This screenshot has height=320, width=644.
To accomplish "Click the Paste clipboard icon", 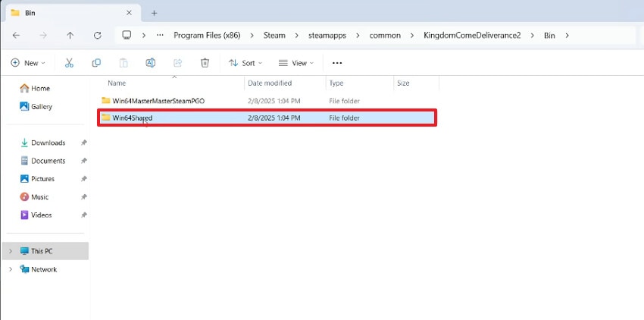I will point(123,63).
